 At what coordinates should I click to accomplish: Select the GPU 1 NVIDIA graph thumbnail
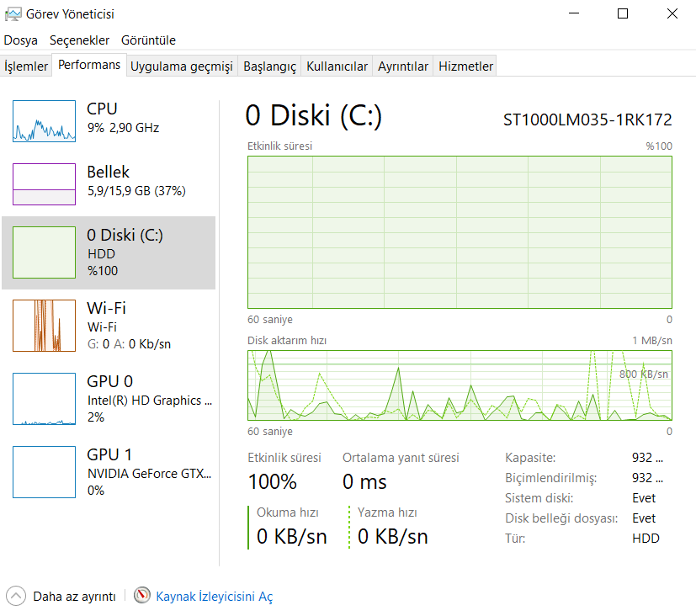click(x=44, y=471)
